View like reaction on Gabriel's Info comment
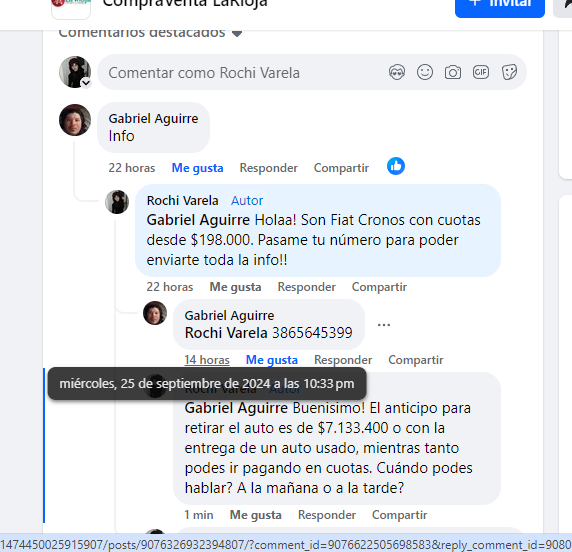572x552 pixels. point(396,166)
